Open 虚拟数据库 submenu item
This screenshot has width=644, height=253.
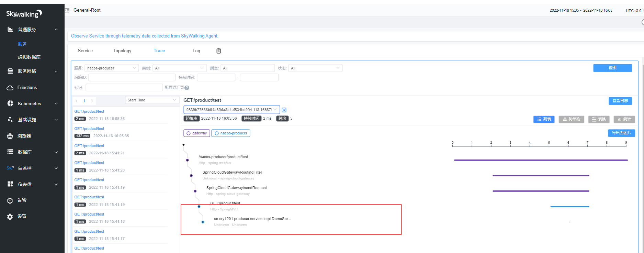tap(29, 57)
